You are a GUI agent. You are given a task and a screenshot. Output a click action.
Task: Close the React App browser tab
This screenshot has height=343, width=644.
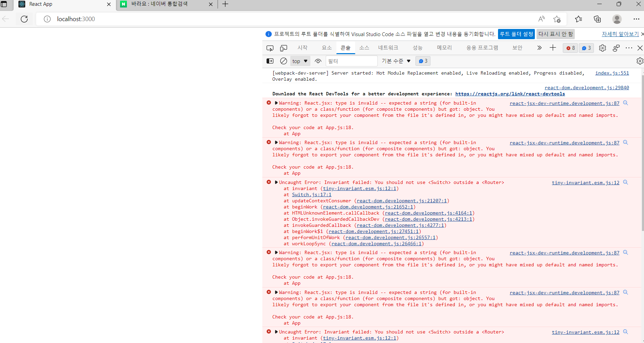coord(109,4)
